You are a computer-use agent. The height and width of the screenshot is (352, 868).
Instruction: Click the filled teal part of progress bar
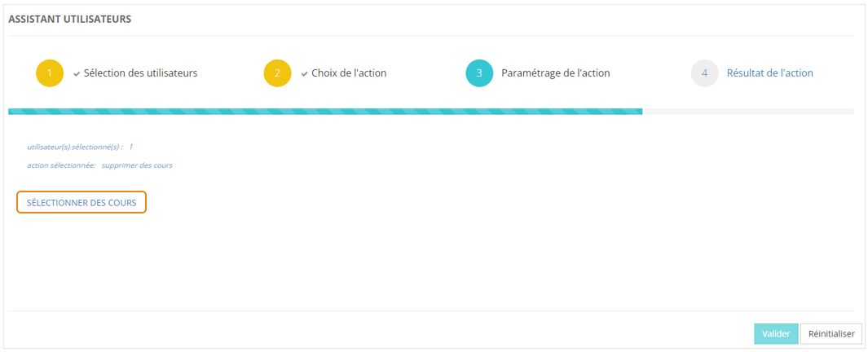(324, 111)
